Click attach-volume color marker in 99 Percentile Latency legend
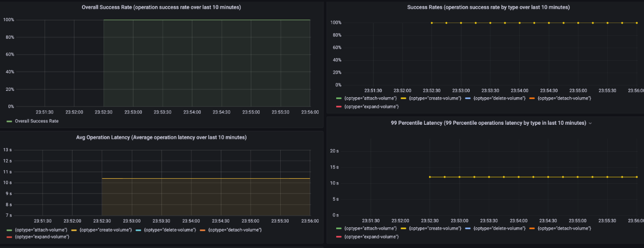 coord(338,228)
